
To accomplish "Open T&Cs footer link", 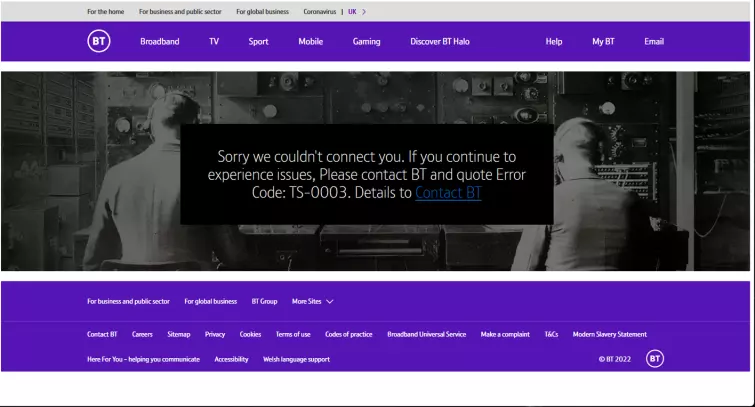I will [x=551, y=334].
